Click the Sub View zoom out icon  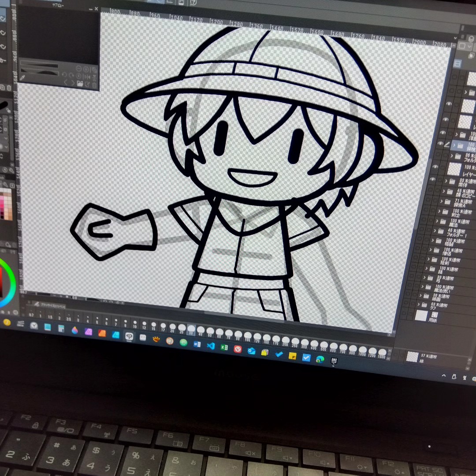(x=78, y=69)
